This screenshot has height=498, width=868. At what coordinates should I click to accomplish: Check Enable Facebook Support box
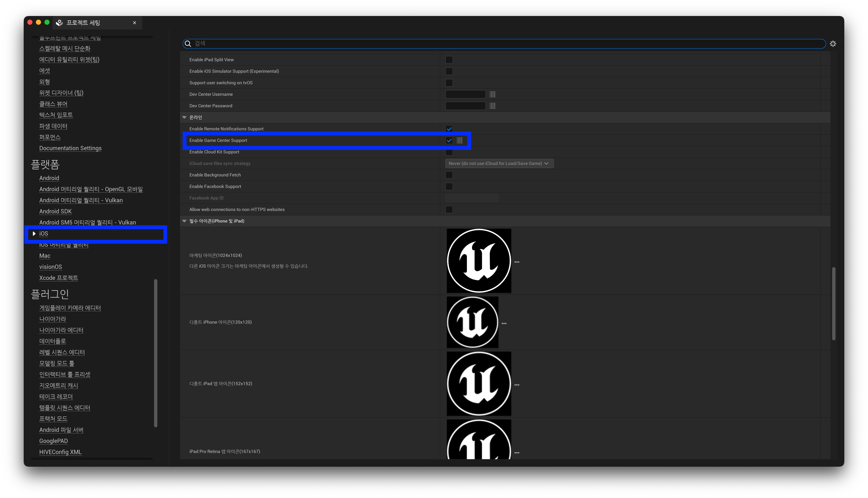[449, 186]
